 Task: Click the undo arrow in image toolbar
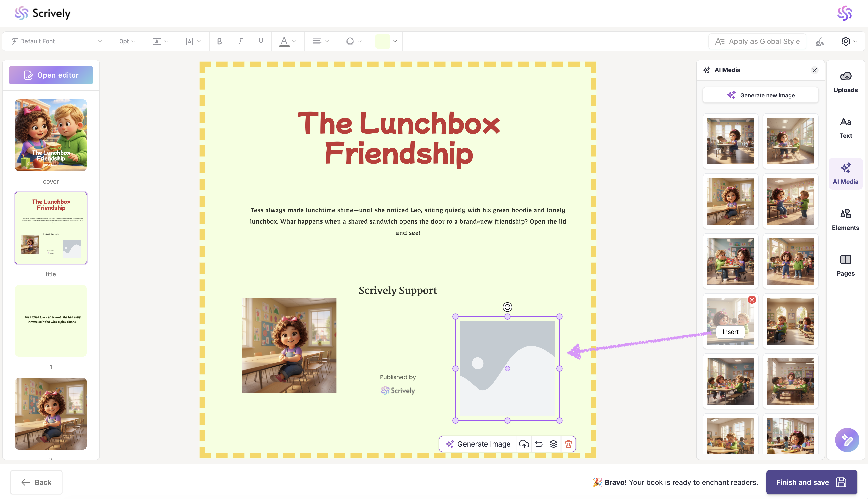pos(538,444)
